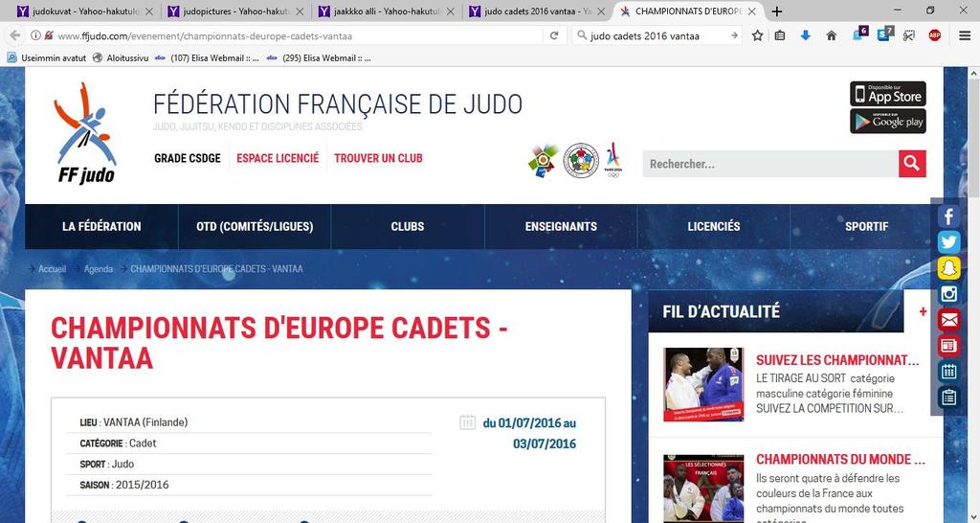Close the active Championnats d'Europe tab
Viewport: 980px width, 523px height.
click(x=752, y=11)
